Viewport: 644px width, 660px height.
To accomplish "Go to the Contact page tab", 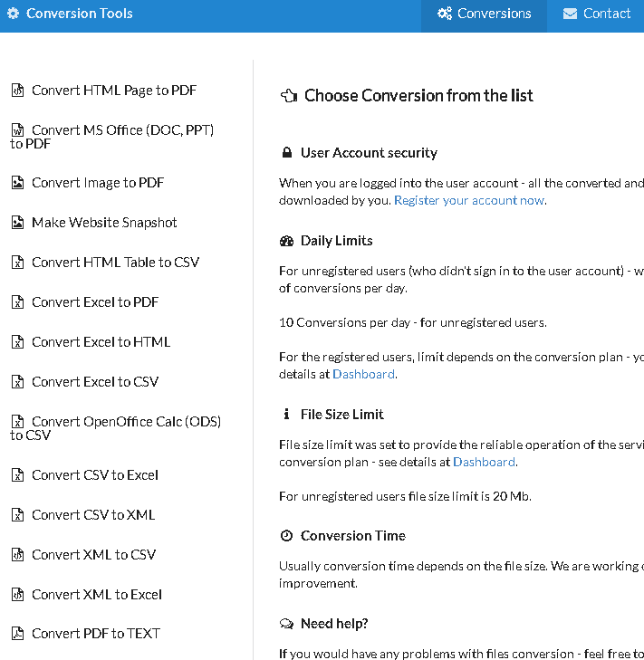I will click(x=596, y=14).
